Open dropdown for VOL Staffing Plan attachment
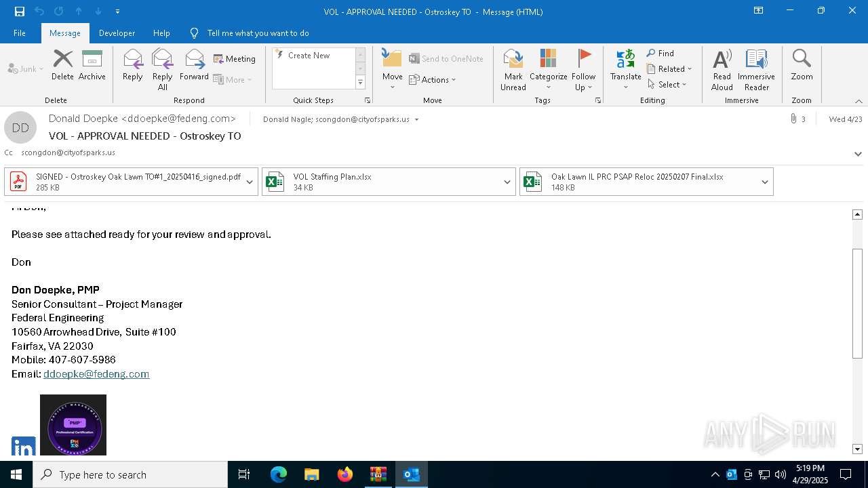Viewport: 868px width, 488px height. tap(507, 182)
